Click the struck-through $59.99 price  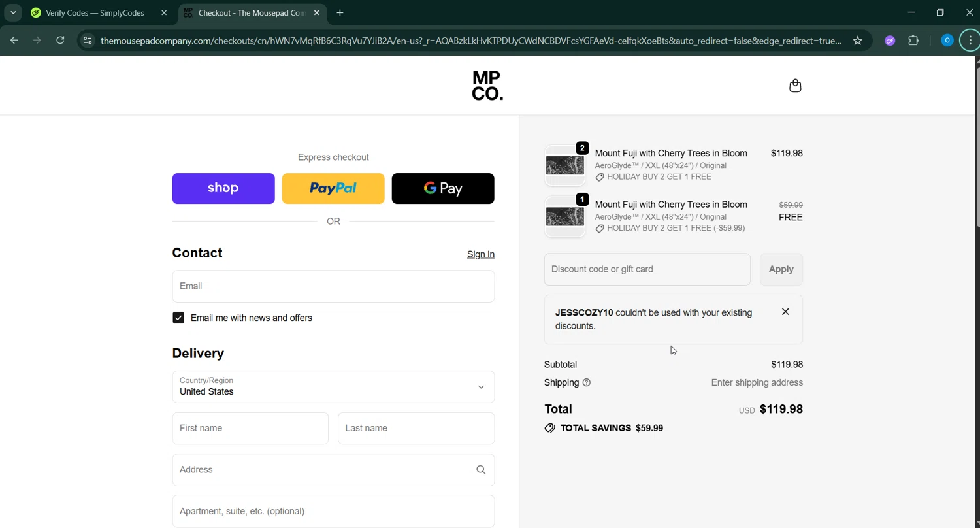[791, 205]
